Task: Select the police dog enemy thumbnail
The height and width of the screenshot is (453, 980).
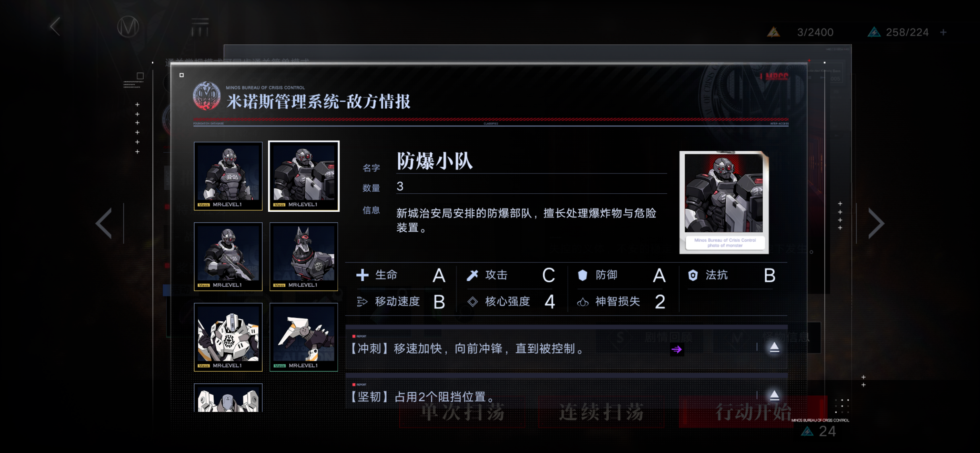Action: [304, 256]
